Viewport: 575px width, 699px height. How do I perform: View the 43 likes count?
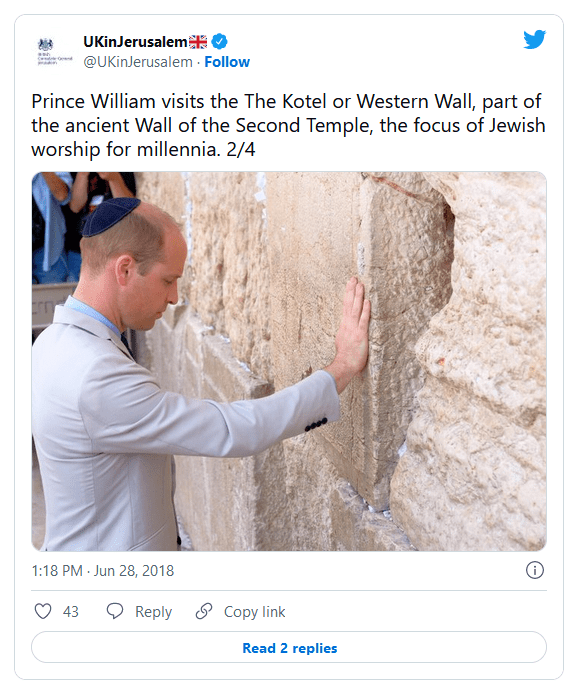[70, 612]
